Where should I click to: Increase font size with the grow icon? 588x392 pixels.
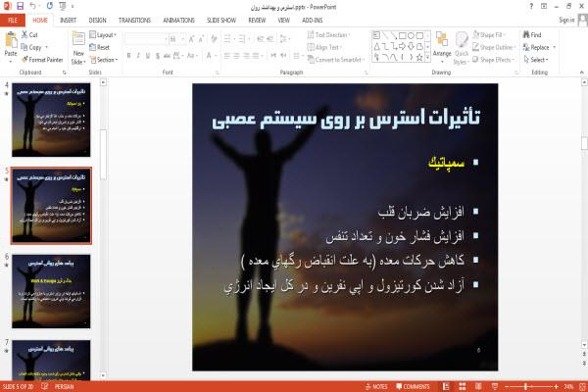(192, 39)
